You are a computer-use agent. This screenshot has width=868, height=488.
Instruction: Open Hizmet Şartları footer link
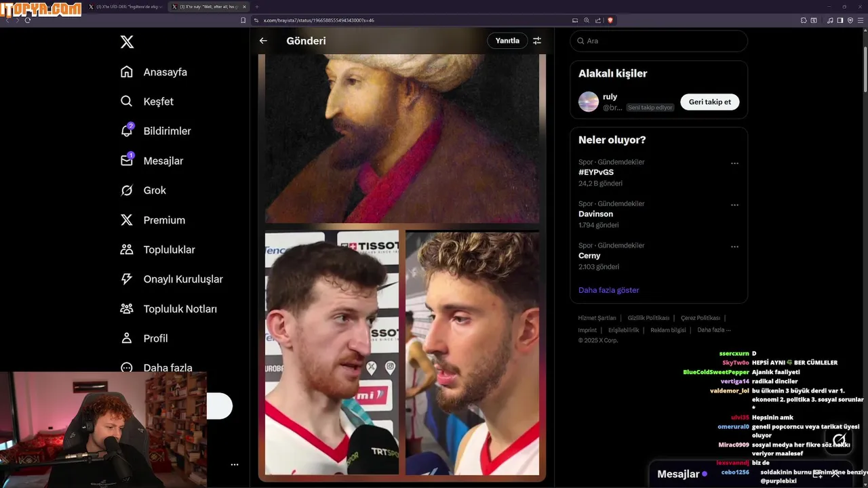[597, 318]
